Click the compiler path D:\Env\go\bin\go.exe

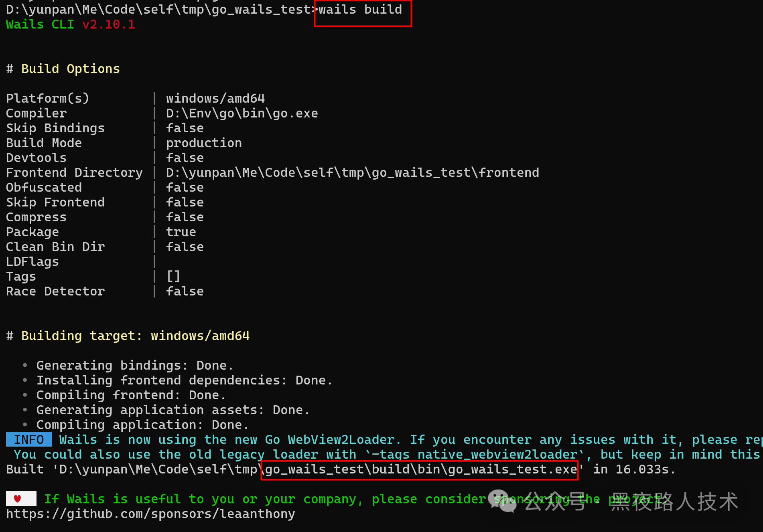pos(242,113)
